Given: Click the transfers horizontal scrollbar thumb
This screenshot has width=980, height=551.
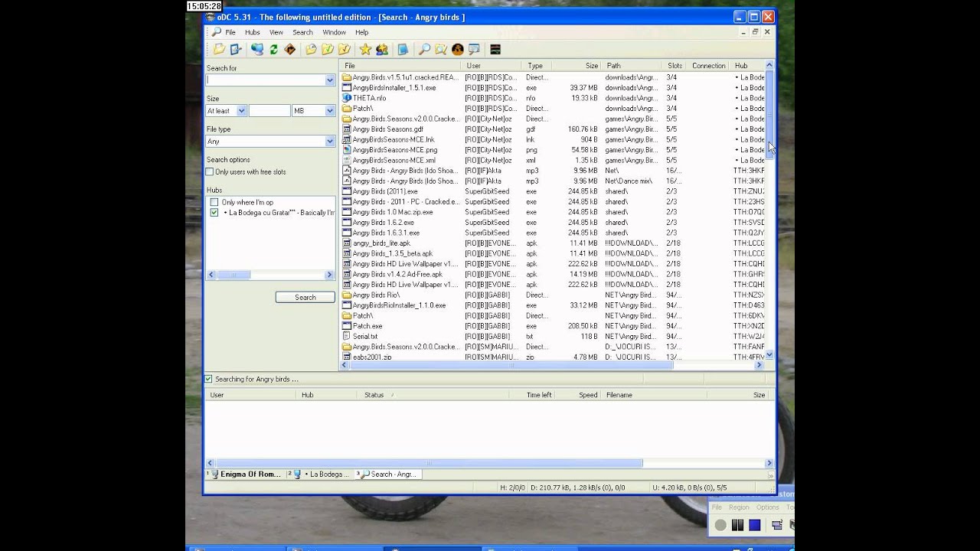Looking at the screenshot, I should pyautogui.click(x=429, y=463).
